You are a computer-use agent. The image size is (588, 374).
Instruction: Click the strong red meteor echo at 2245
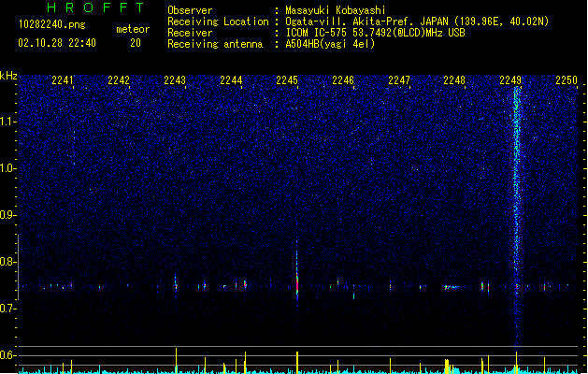[297, 284]
